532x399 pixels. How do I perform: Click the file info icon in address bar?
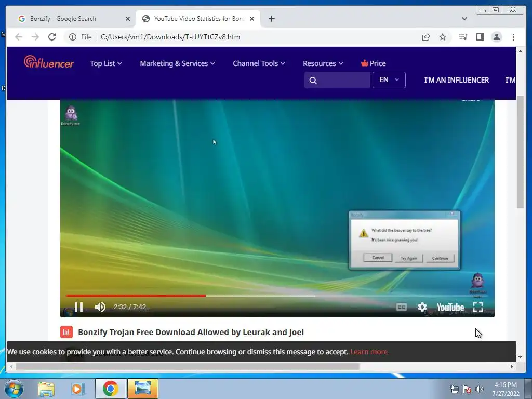[x=73, y=37]
